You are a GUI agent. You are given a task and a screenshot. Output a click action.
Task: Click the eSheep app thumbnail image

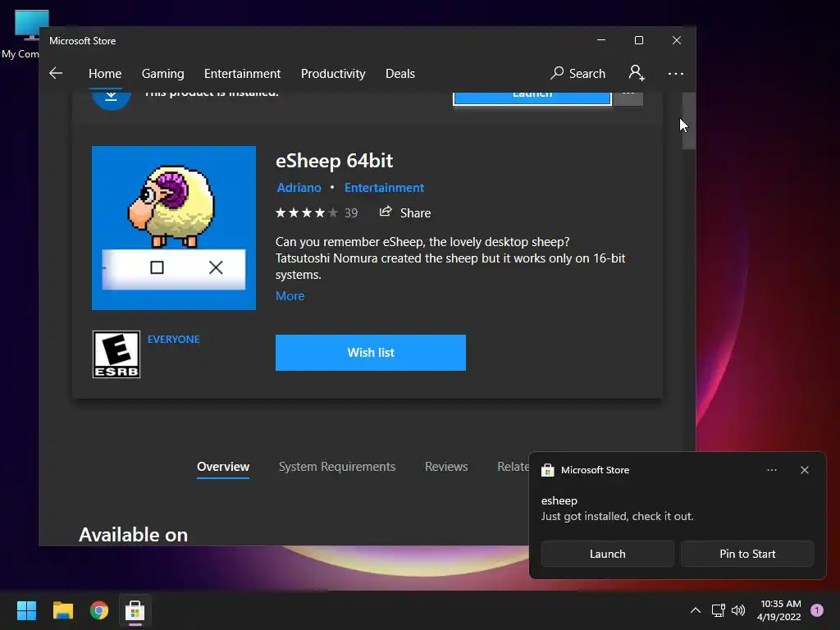pos(174,228)
